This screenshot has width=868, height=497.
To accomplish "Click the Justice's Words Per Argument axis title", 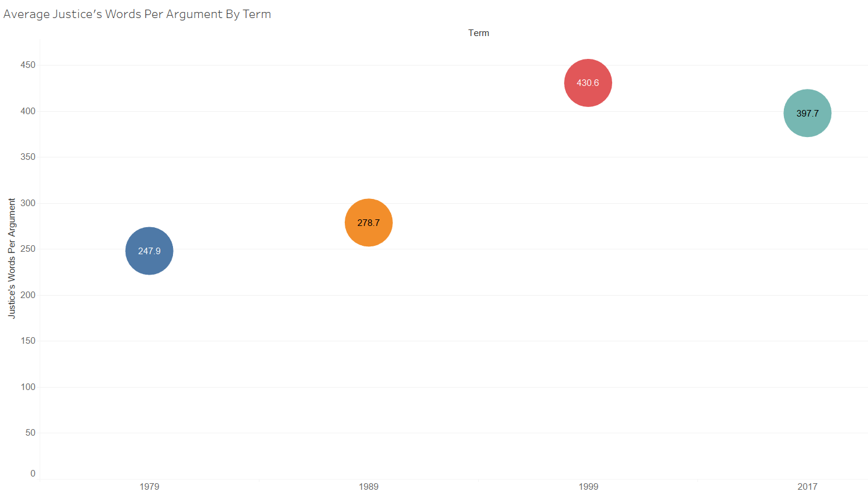I will click(12, 258).
